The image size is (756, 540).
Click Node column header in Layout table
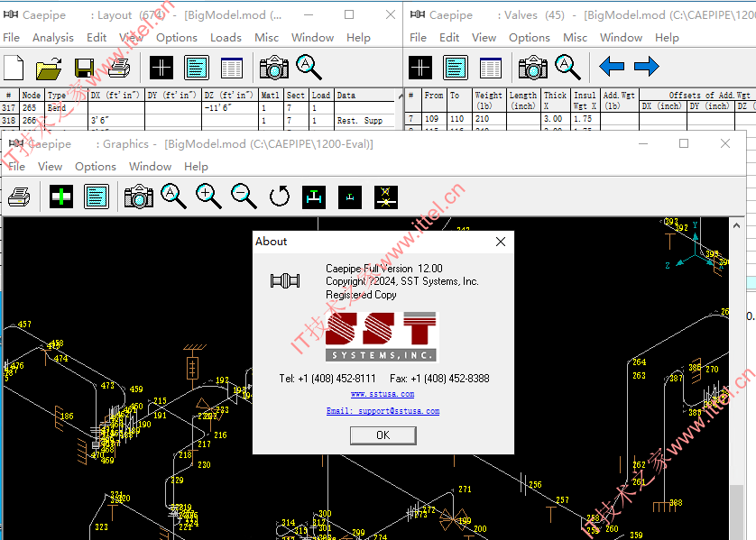pos(32,96)
